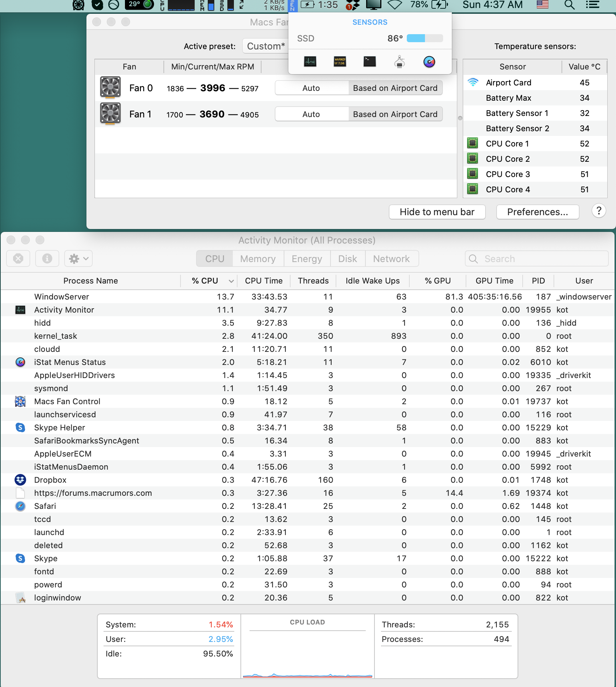The width and height of the screenshot is (616, 687).
Task: Open Activity Monitor from the Sensors popup
Action: [x=310, y=62]
